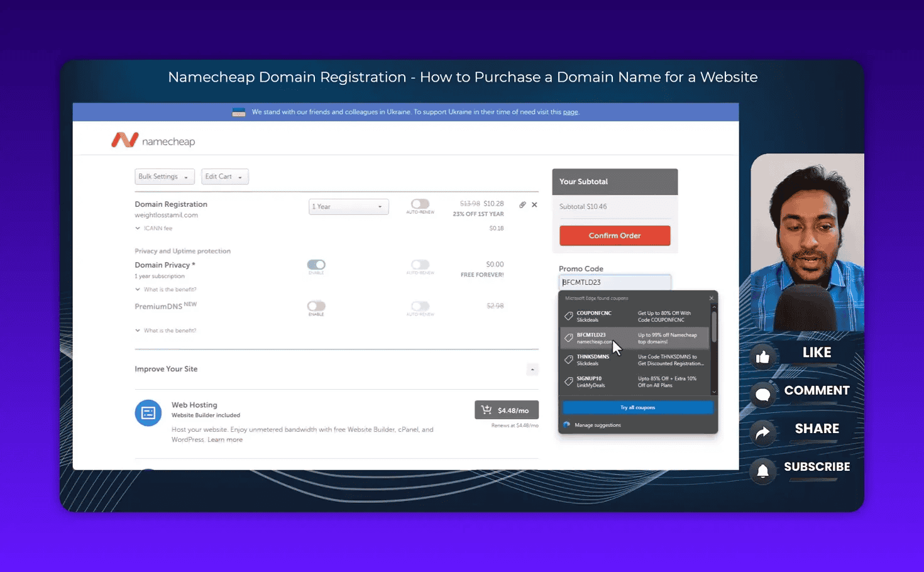Click the Namecheap logo
The height and width of the screenshot is (572, 924).
point(153,140)
